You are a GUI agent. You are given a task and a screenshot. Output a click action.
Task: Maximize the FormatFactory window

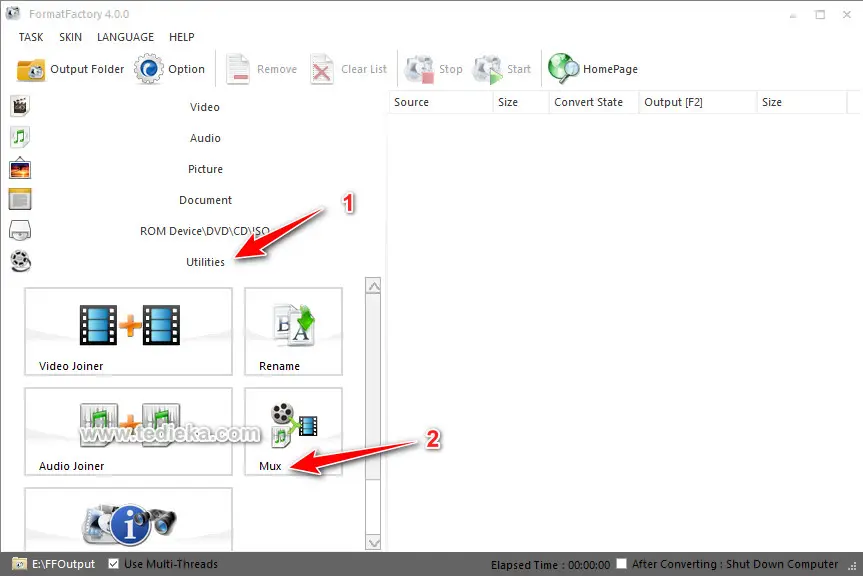820,15
